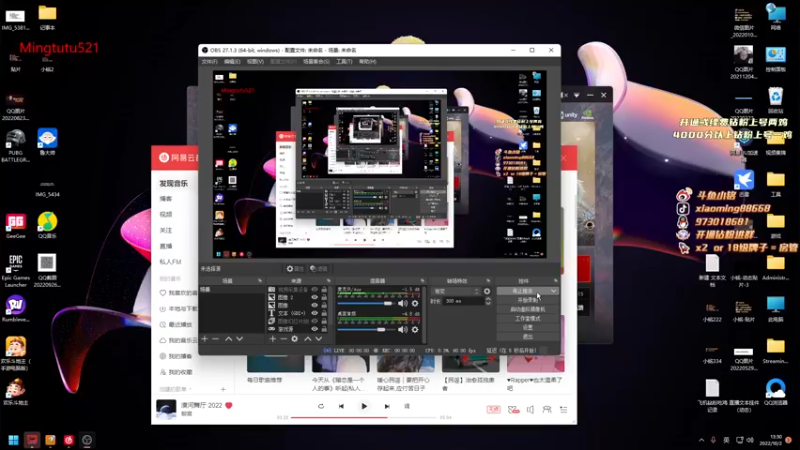Image resolution: width=800 pixels, height=450 pixels.
Task: Open NetEase loop mode icon
Action: (x=321, y=407)
